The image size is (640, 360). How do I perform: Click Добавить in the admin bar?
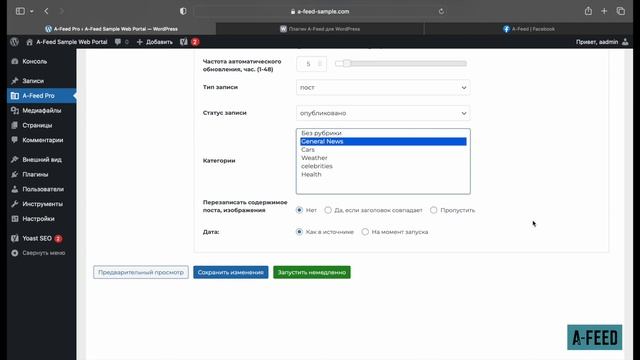click(155, 42)
